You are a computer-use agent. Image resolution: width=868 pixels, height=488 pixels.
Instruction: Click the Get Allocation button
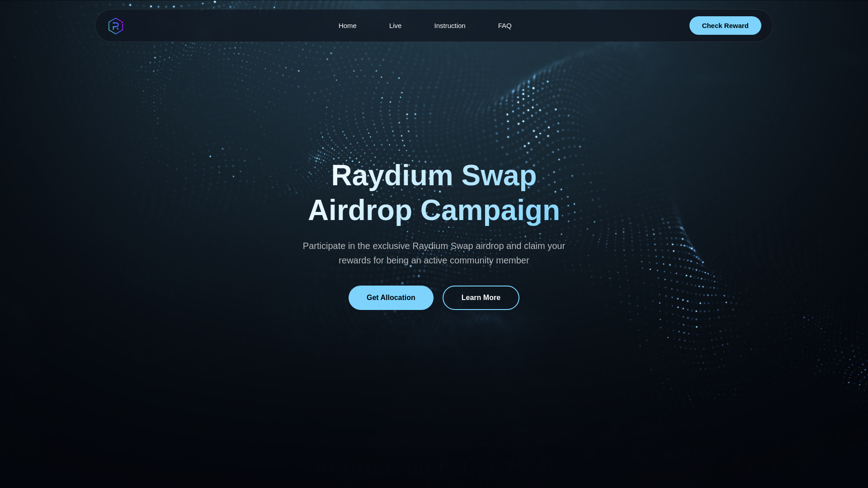click(x=391, y=298)
